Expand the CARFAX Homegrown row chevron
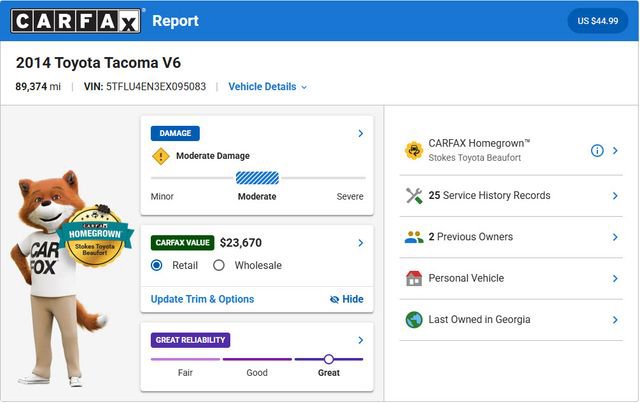 [615, 151]
